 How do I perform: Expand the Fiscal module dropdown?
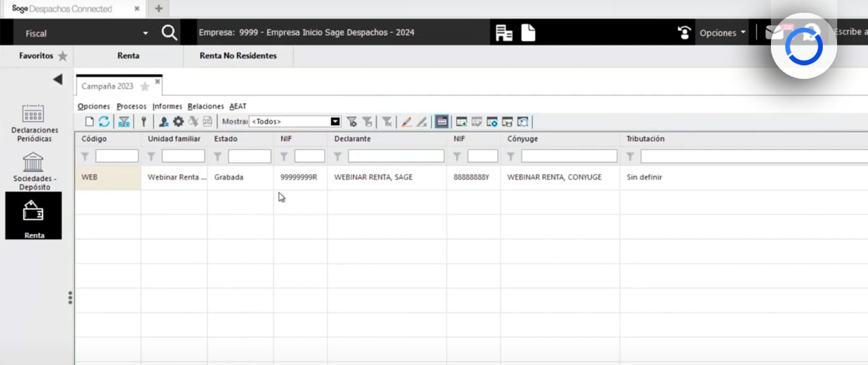pos(145,33)
